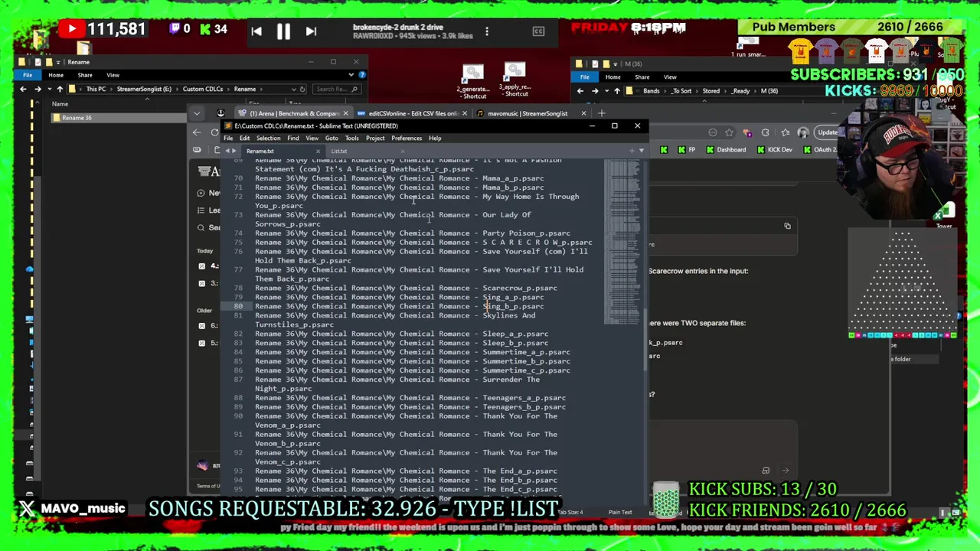This screenshot has height=551, width=980.
Task: Click Tab Size: 4 in status bar
Action: tap(570, 512)
